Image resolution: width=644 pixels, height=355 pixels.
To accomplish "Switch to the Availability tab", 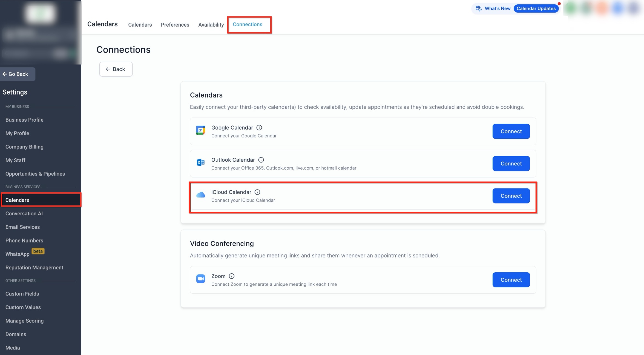I will [x=211, y=25].
